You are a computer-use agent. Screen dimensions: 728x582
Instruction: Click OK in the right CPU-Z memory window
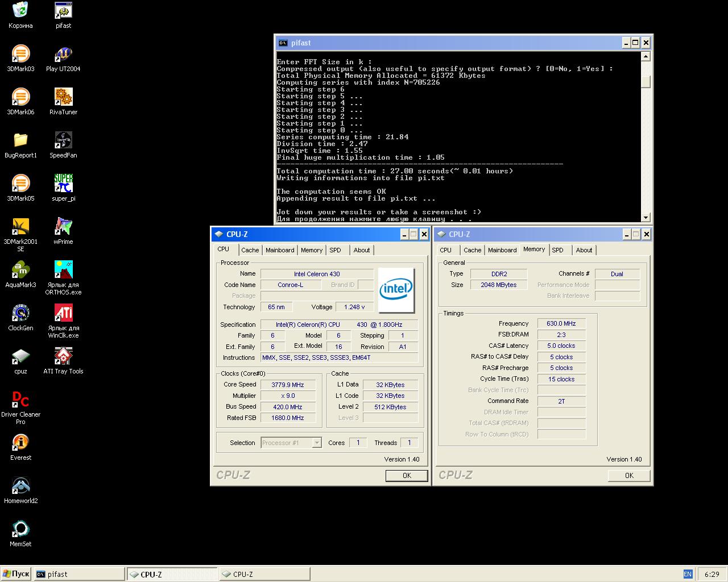[629, 476]
